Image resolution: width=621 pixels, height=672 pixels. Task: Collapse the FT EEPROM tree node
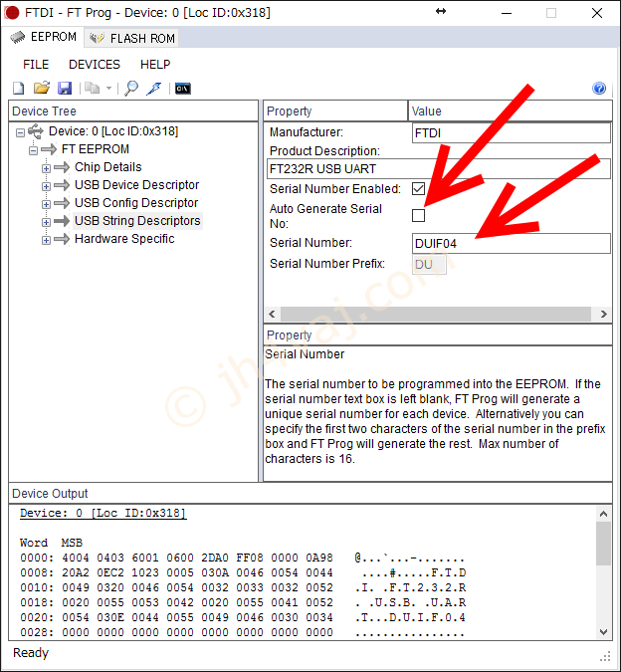(x=34, y=150)
